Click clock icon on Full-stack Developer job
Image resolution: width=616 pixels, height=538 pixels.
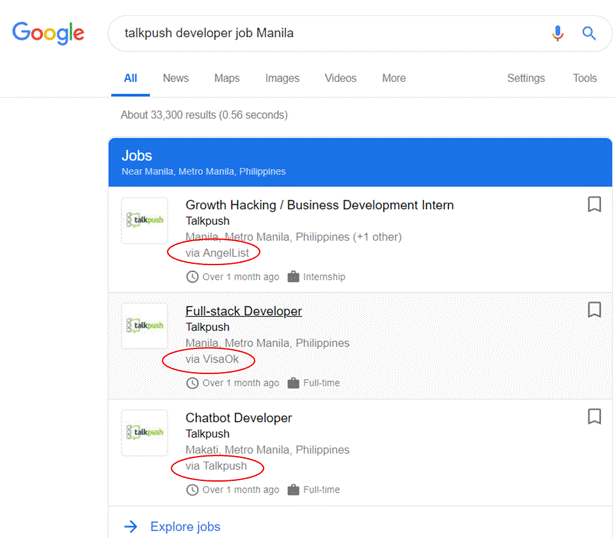click(192, 383)
